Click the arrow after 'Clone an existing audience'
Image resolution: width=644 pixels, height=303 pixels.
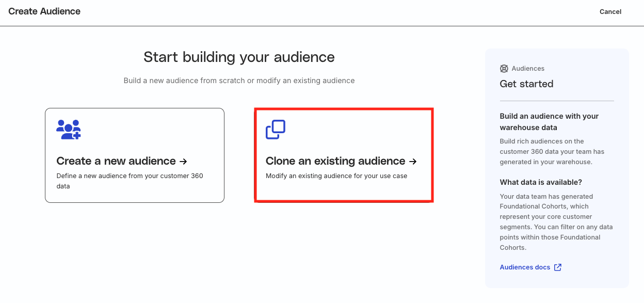click(x=412, y=162)
